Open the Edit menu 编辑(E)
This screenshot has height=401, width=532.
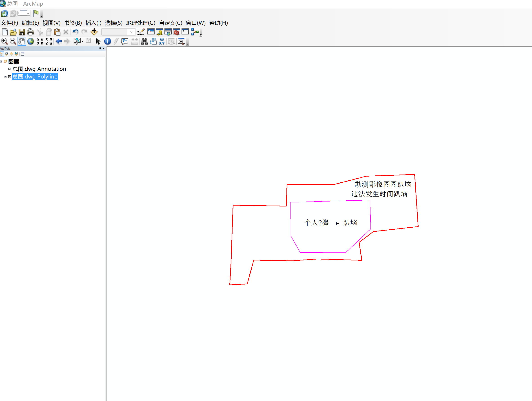30,23
